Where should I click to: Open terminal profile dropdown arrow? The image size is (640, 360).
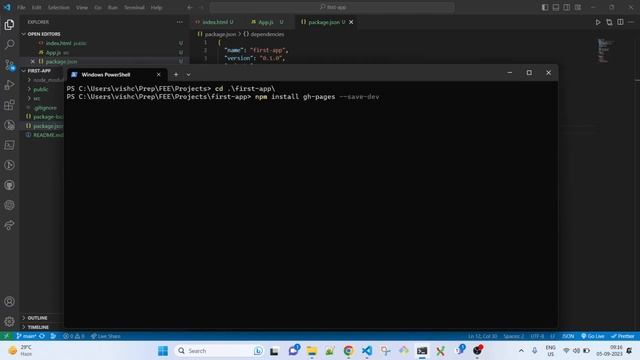point(188,74)
